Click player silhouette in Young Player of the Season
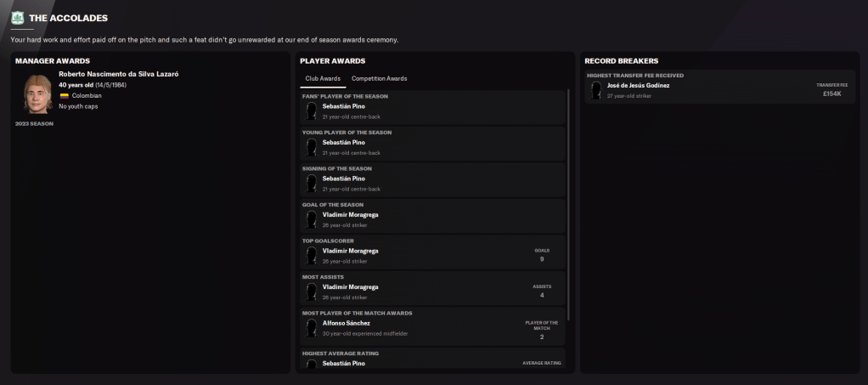This screenshot has width=868, height=385. click(x=312, y=148)
